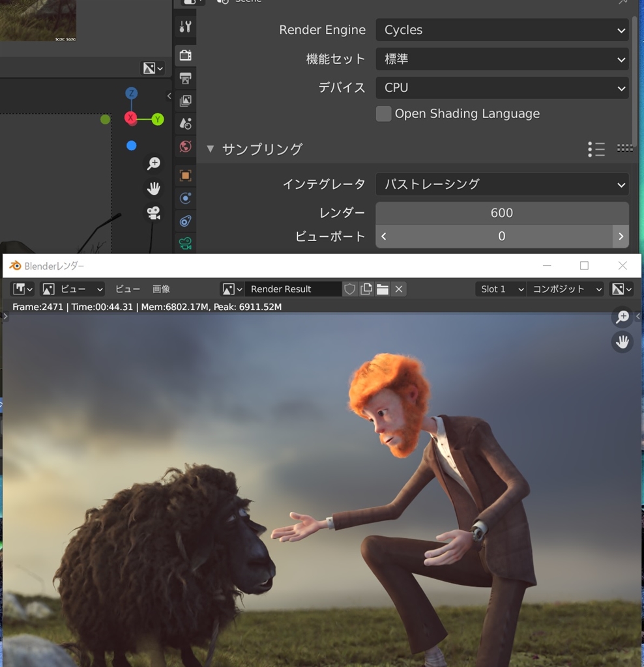
Task: Open the Scene properties tab
Action: click(x=185, y=124)
